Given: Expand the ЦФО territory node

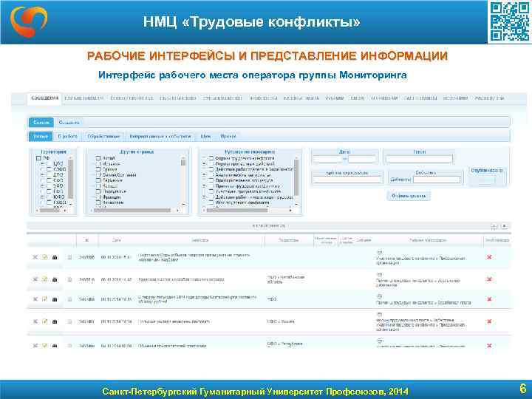Looking at the screenshot, I should point(43,163).
